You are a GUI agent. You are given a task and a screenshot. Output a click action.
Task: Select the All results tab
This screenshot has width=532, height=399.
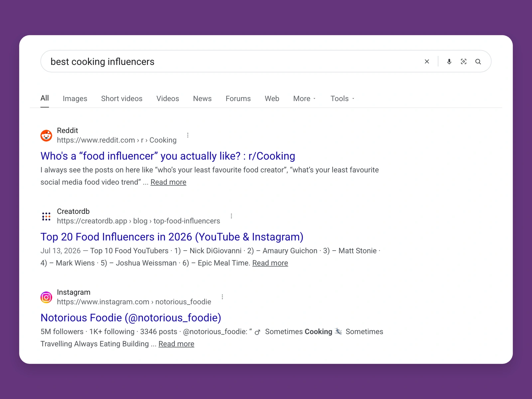(45, 98)
